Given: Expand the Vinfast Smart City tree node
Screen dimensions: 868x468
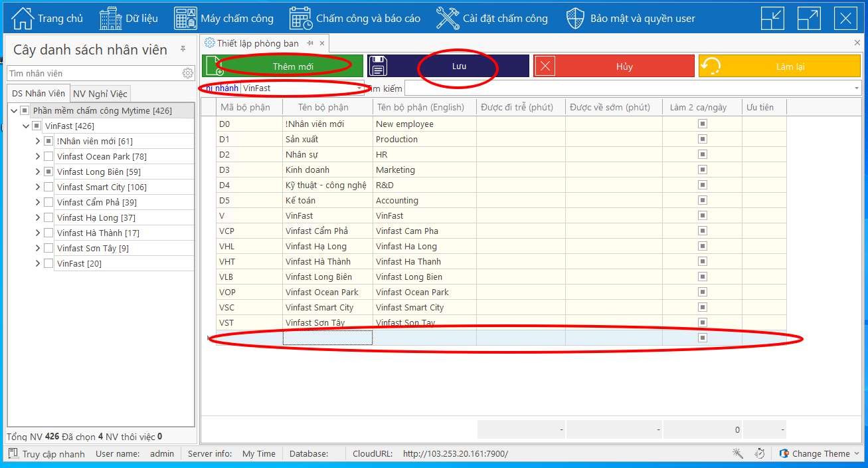Looking at the screenshot, I should pyautogui.click(x=38, y=187).
